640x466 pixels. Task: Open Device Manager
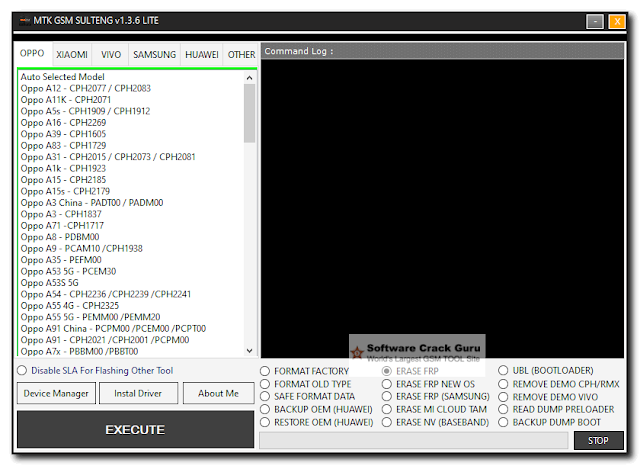pyautogui.click(x=56, y=393)
